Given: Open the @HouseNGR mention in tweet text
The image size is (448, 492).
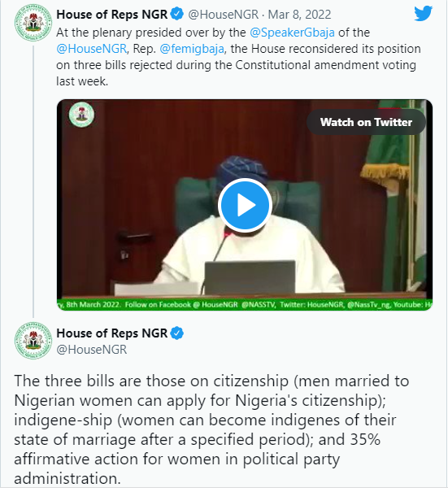Looking at the screenshot, I should click(x=92, y=49).
